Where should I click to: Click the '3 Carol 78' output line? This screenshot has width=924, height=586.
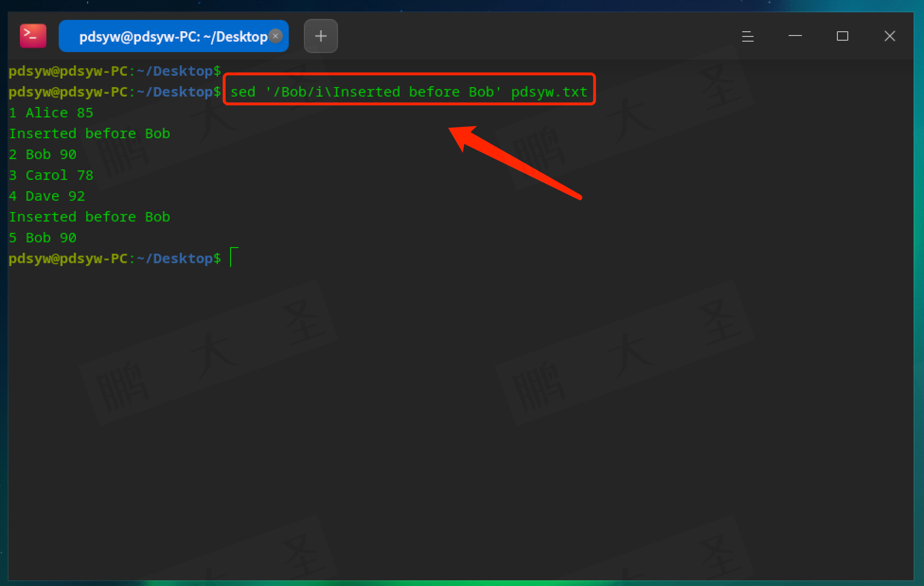coord(51,175)
